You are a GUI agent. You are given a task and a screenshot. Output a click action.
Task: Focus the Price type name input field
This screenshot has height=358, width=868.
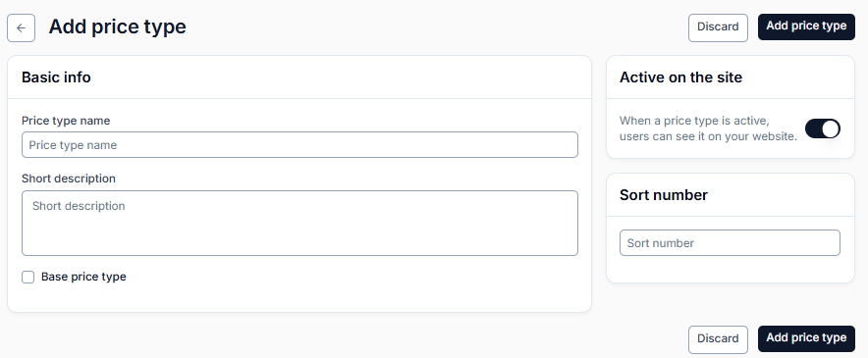(x=299, y=144)
